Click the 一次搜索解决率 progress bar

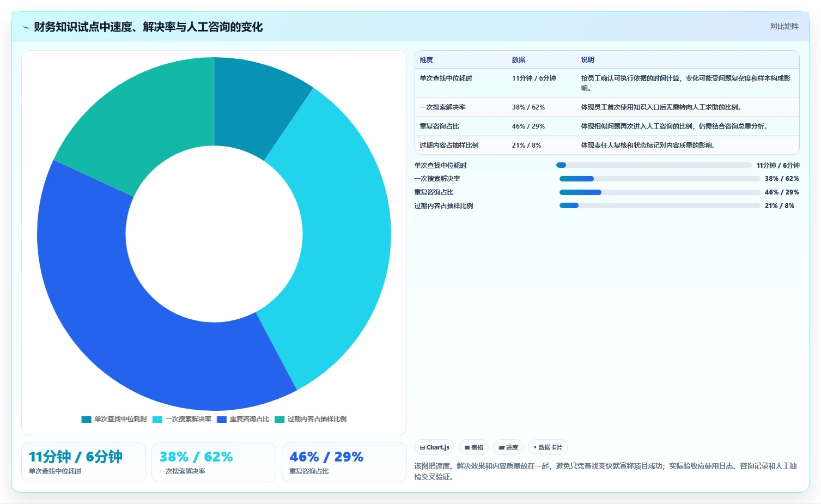tap(660, 179)
